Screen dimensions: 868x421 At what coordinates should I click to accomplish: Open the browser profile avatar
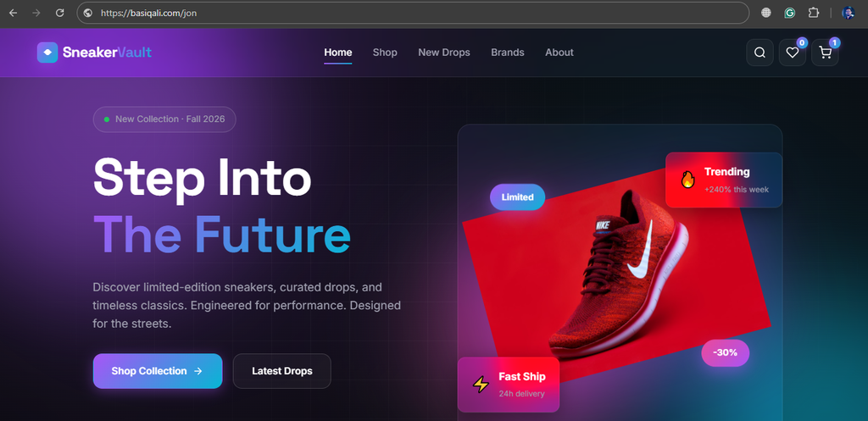[848, 13]
